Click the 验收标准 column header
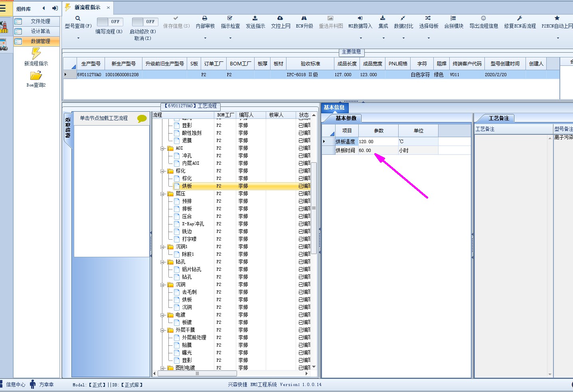This screenshot has width=573, height=392. tap(310, 64)
